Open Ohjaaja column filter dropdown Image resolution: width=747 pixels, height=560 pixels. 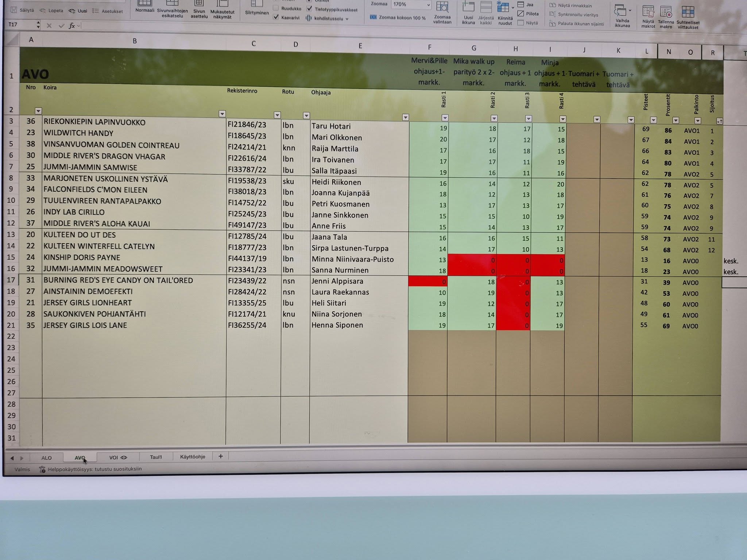(405, 117)
